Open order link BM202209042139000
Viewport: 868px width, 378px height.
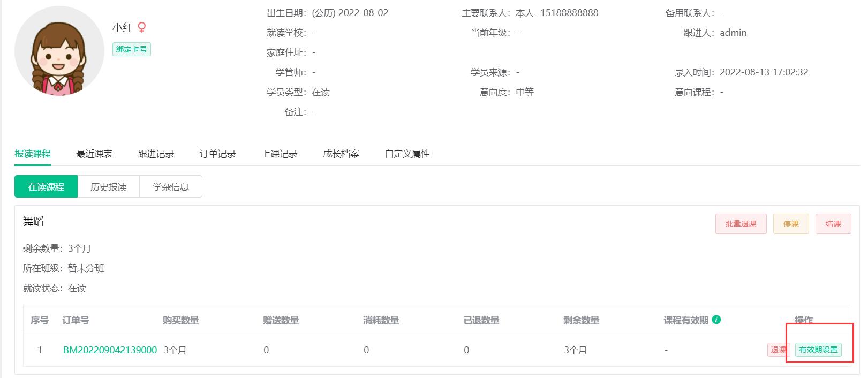coord(110,350)
